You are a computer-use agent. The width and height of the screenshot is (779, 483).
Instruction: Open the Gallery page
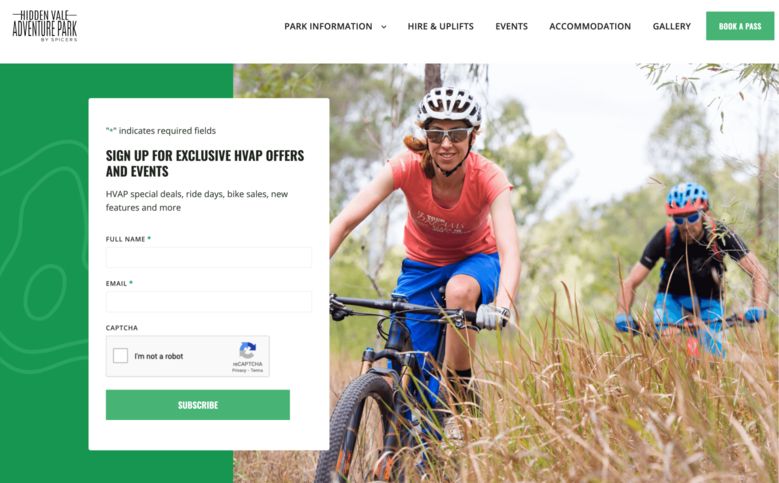[672, 26]
